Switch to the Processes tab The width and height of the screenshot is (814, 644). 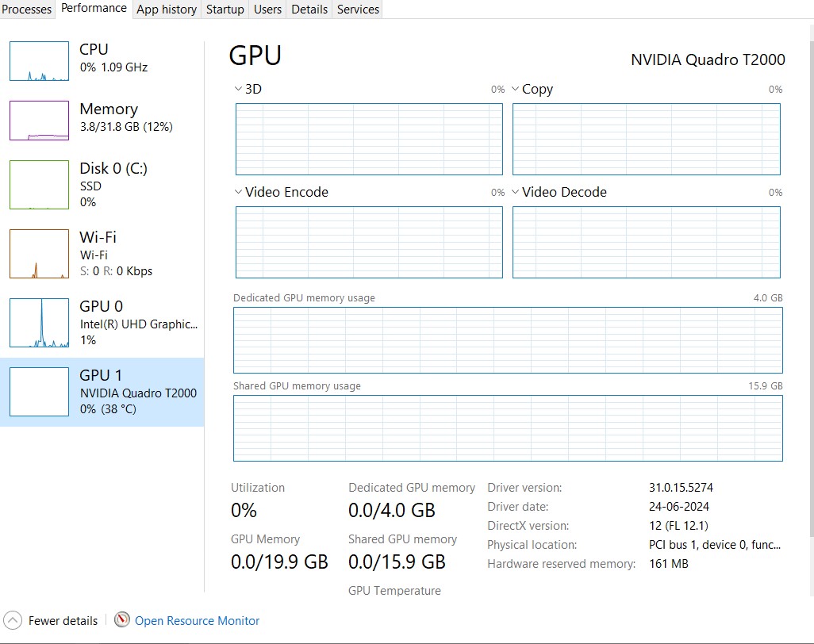pos(27,10)
